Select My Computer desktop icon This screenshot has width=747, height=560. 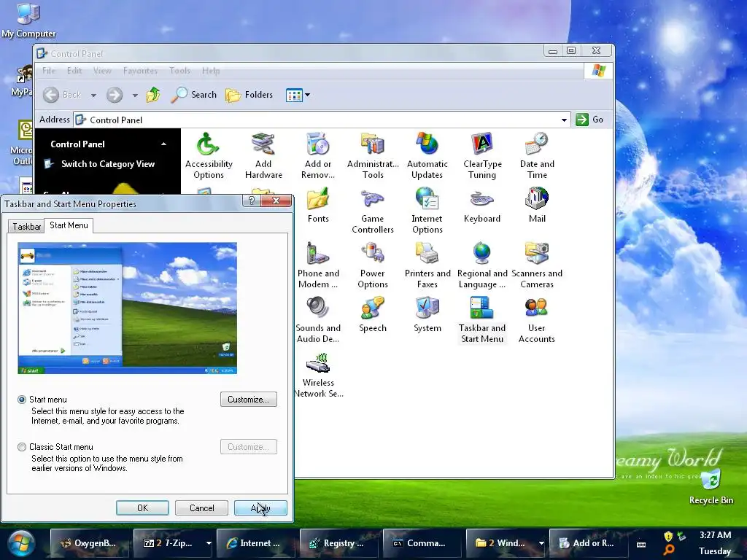(28, 20)
